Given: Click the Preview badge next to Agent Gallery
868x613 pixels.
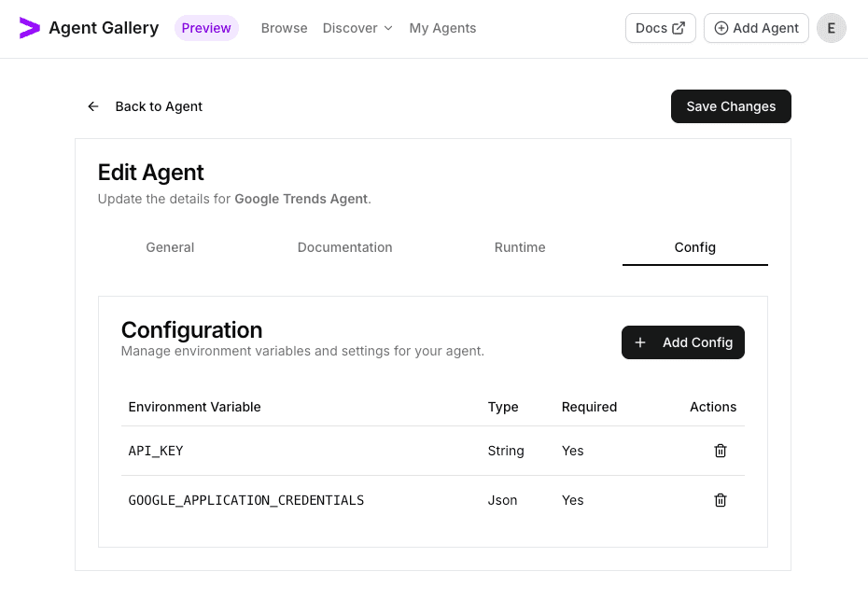Looking at the screenshot, I should pyautogui.click(x=206, y=28).
